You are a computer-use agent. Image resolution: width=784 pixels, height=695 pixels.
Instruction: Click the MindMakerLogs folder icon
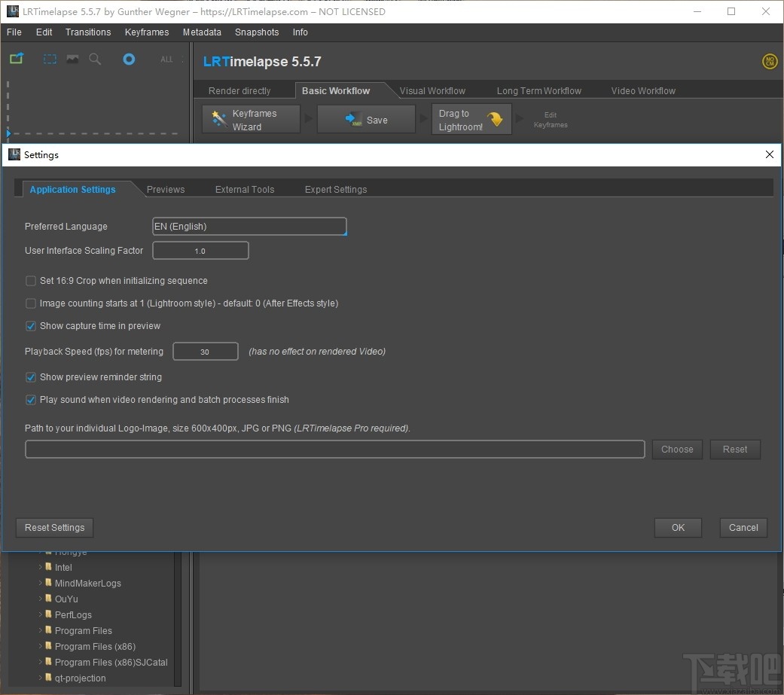[x=48, y=583]
